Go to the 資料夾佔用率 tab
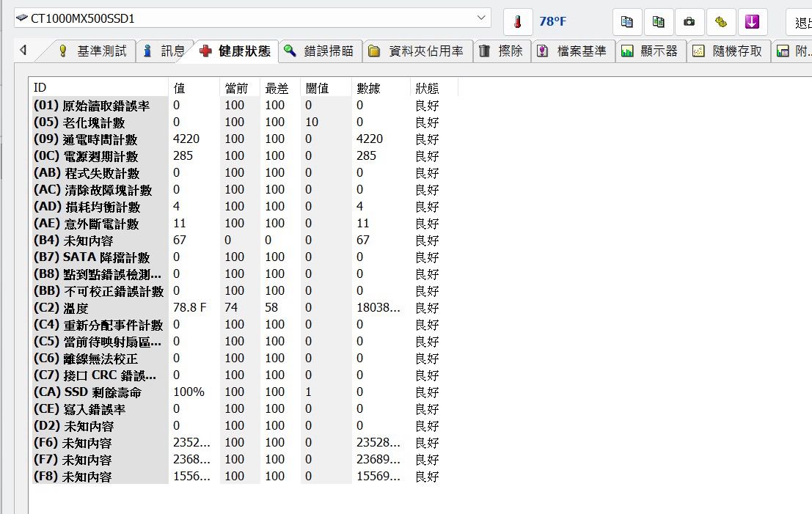 click(x=417, y=51)
